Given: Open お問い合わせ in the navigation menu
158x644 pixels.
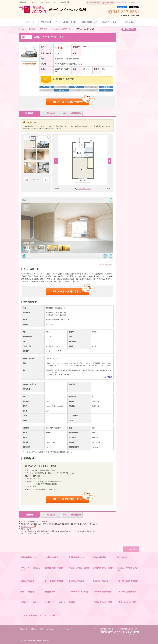Looking at the screenshot, I should coord(129,22).
